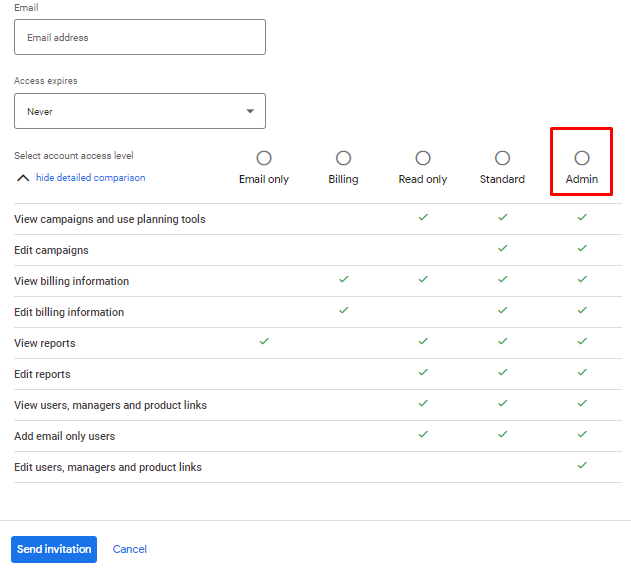Cancel the invitation form

pyautogui.click(x=130, y=549)
